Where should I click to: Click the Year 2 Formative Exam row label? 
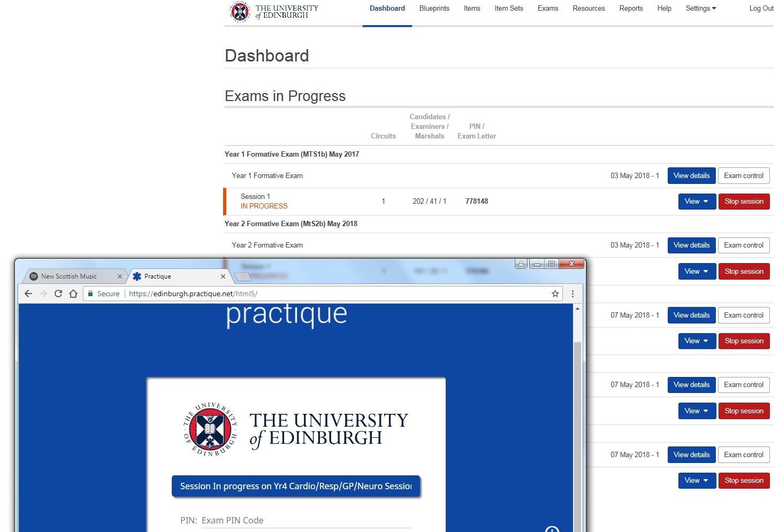pos(267,245)
